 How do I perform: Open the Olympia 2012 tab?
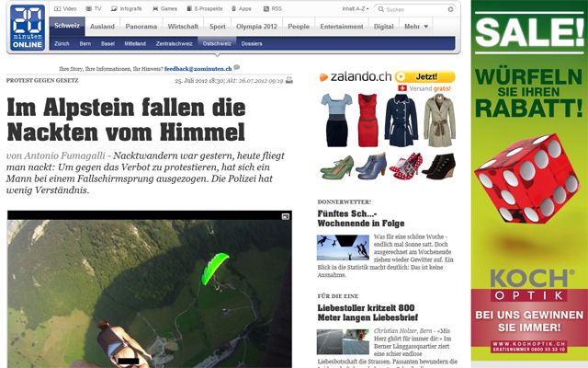pyautogui.click(x=258, y=27)
